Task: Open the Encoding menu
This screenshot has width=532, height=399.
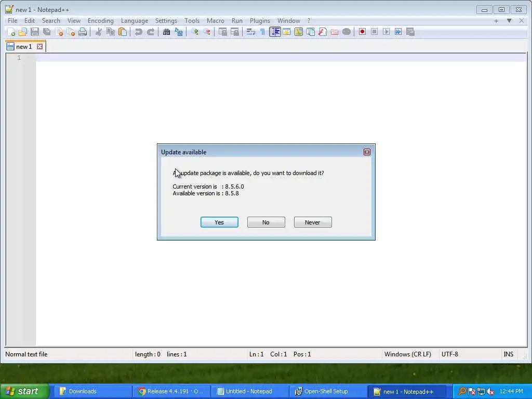Action: pos(101,21)
